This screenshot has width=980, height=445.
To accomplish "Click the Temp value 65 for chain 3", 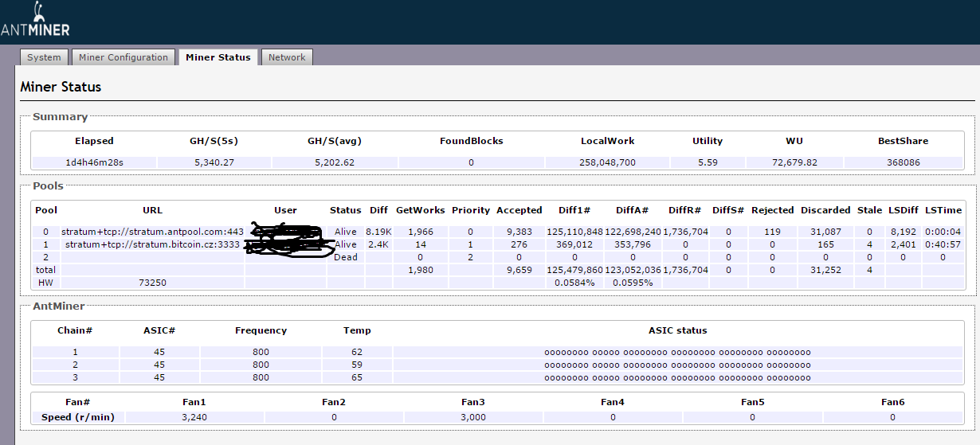I will 357,377.
